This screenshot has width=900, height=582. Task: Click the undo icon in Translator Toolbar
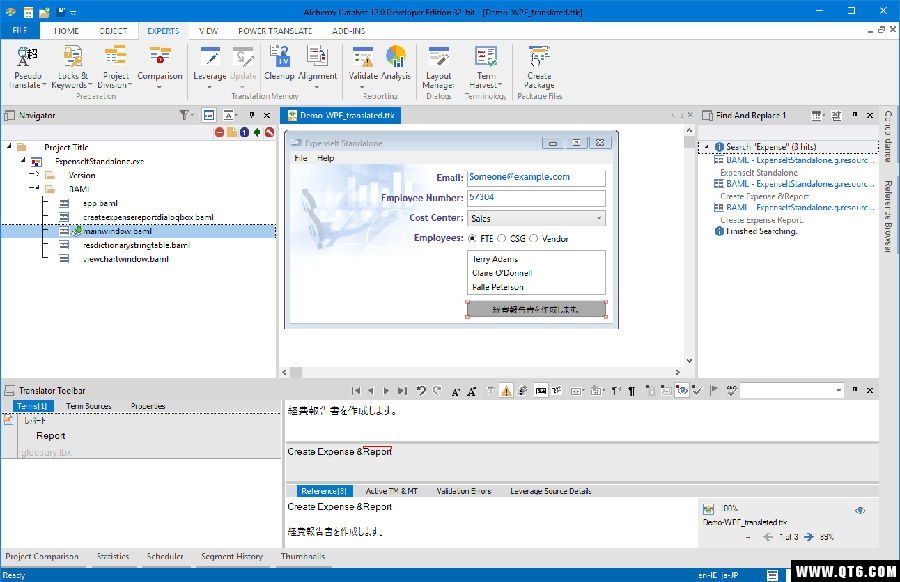[x=421, y=391]
